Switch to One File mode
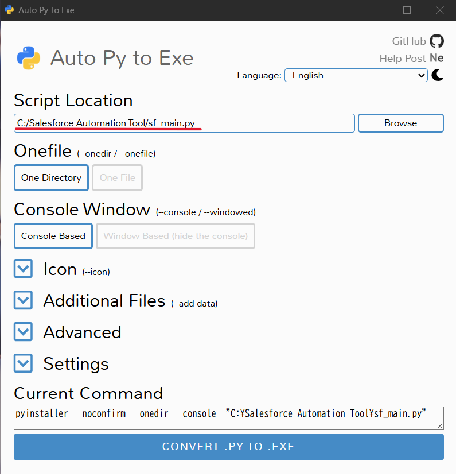This screenshot has height=476, width=456. point(117,177)
